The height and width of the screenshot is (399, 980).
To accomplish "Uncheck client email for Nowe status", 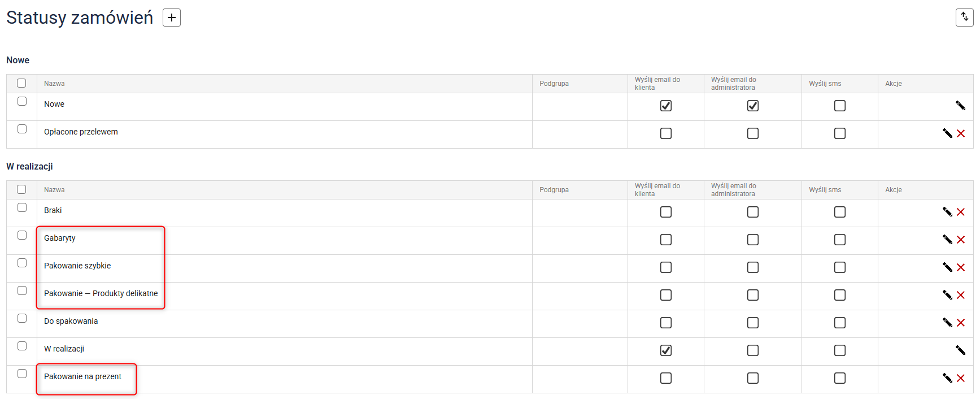I will tap(666, 106).
